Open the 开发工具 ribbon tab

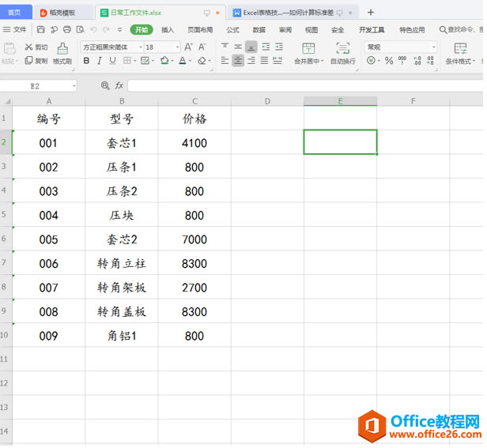[372, 30]
